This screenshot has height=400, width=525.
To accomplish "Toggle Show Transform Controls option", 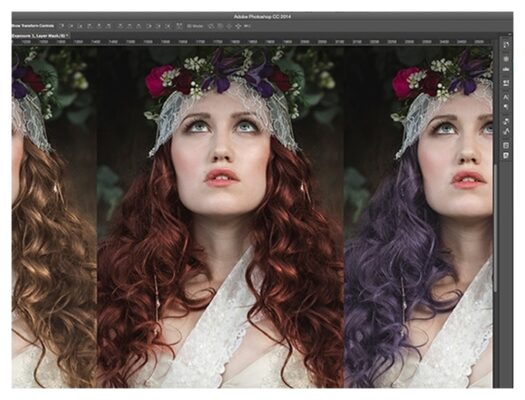I will [x=33, y=26].
